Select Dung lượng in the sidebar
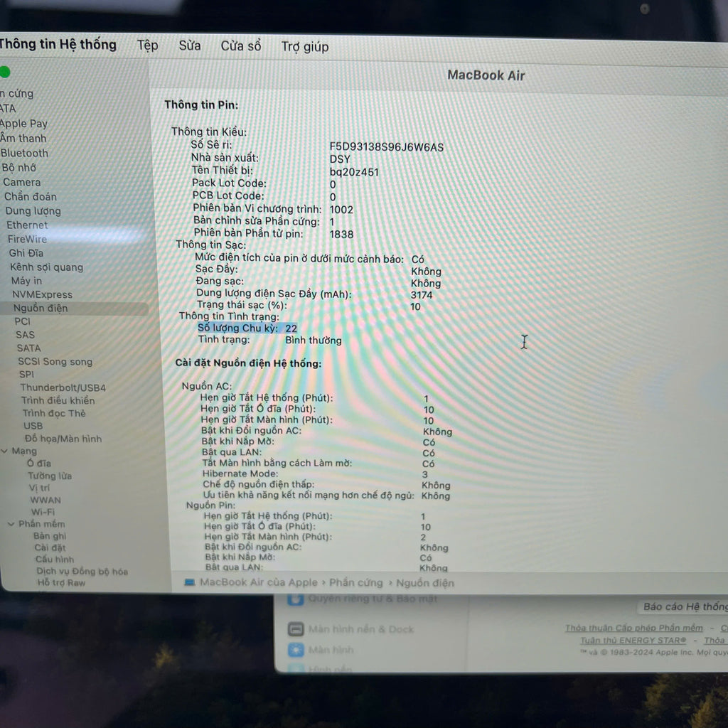728x728 pixels. 33,210
